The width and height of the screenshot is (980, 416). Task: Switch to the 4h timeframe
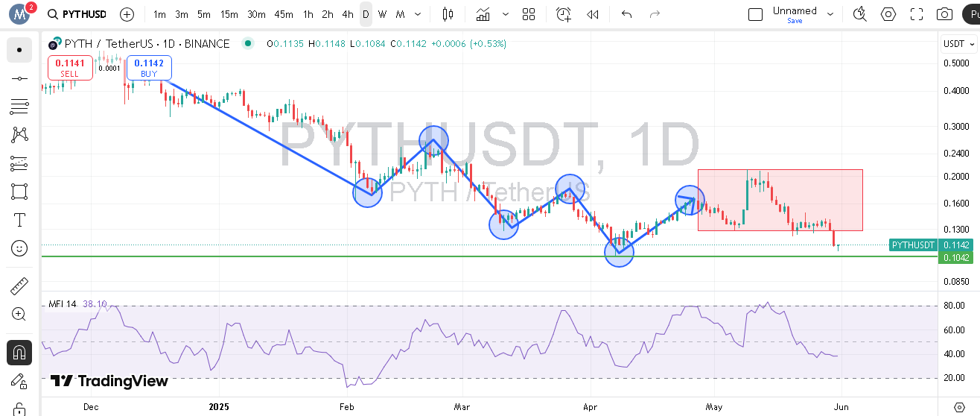click(x=348, y=14)
